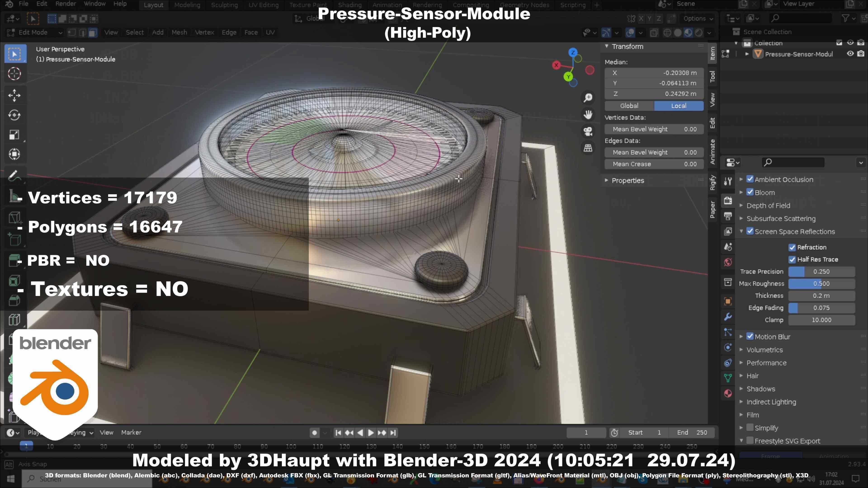Expand the Indirect Lighting panel
868x488 pixels.
coord(771,402)
